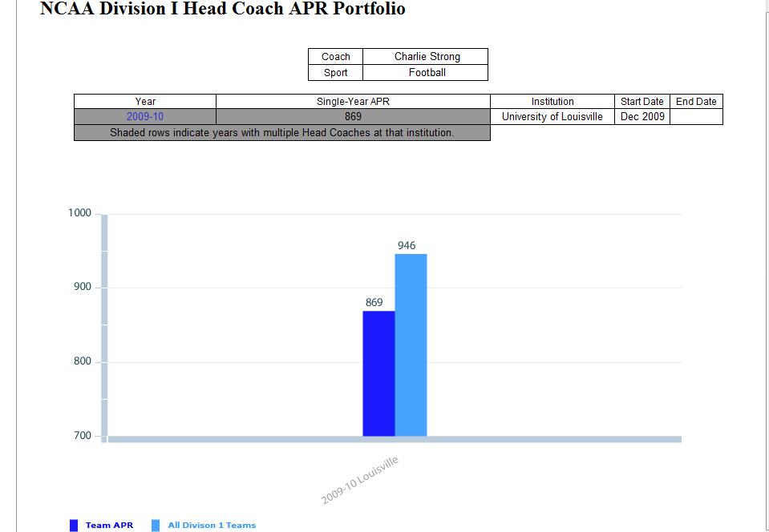Click the Start Date column header
Image resolution: width=769 pixels, height=532 pixels.
point(642,102)
